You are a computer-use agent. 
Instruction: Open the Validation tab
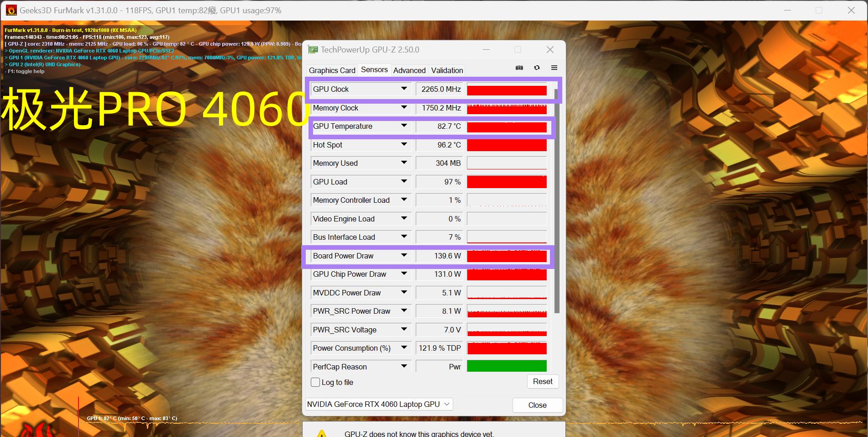pyautogui.click(x=447, y=70)
